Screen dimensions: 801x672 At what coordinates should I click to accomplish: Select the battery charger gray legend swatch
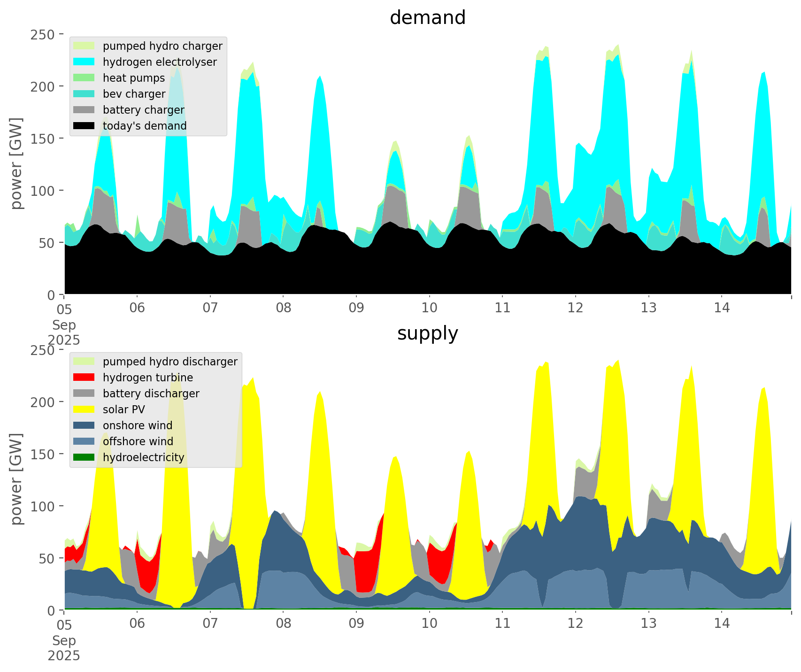(x=84, y=110)
